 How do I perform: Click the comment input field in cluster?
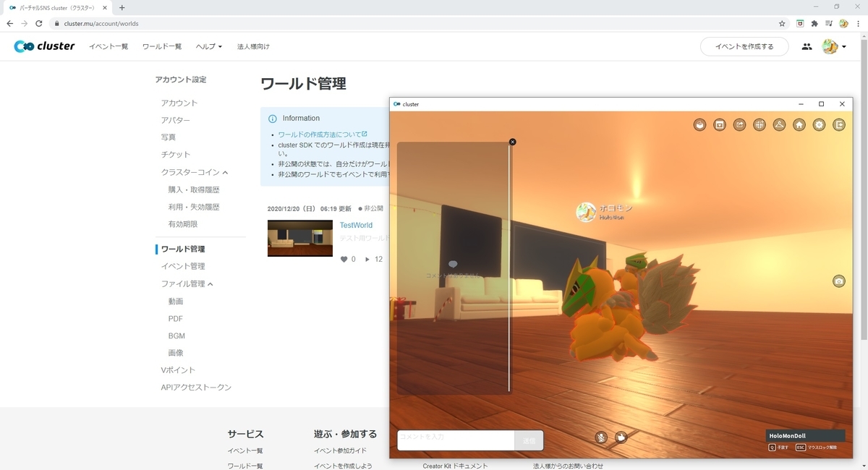tap(456, 440)
